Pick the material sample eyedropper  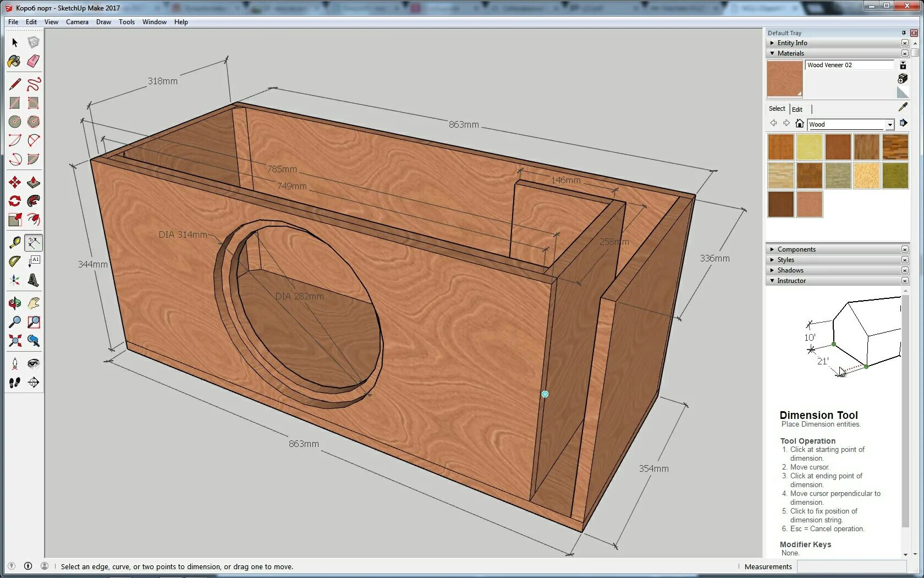click(x=903, y=107)
